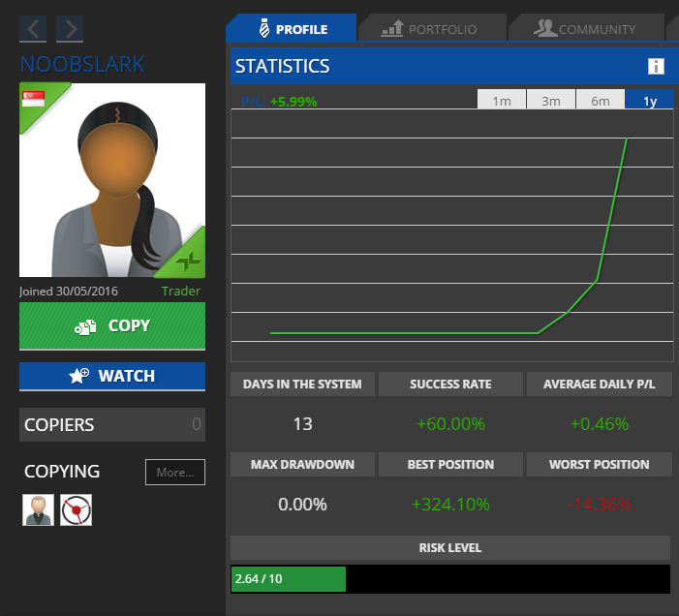Open the Community tab
Image resolution: width=679 pixels, height=616 pixels.
pyautogui.click(x=586, y=29)
